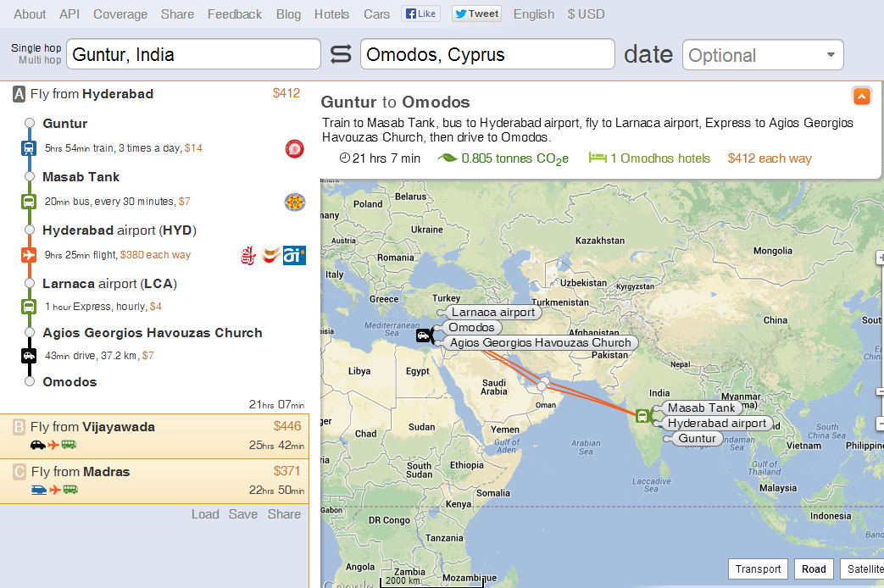Click the green bus icon below Masab Tank
The height and width of the screenshot is (588, 884).
click(x=29, y=202)
